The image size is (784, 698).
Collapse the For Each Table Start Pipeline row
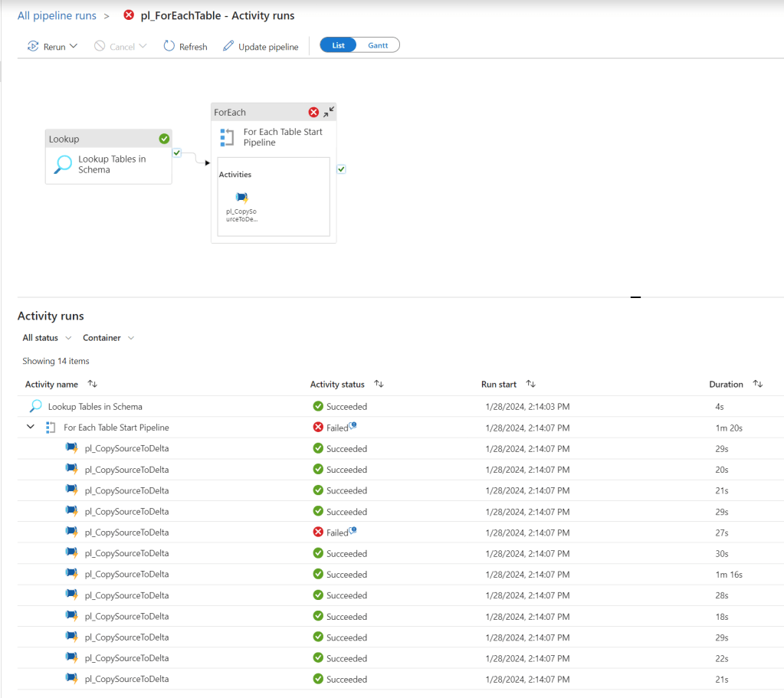[31, 427]
